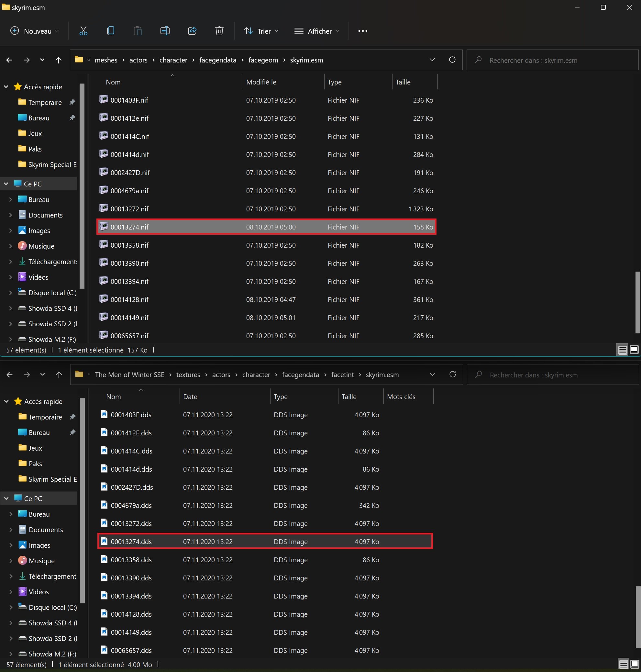This screenshot has height=672, width=641.
Task: Switch top window to details view icon
Action: pos(623,350)
